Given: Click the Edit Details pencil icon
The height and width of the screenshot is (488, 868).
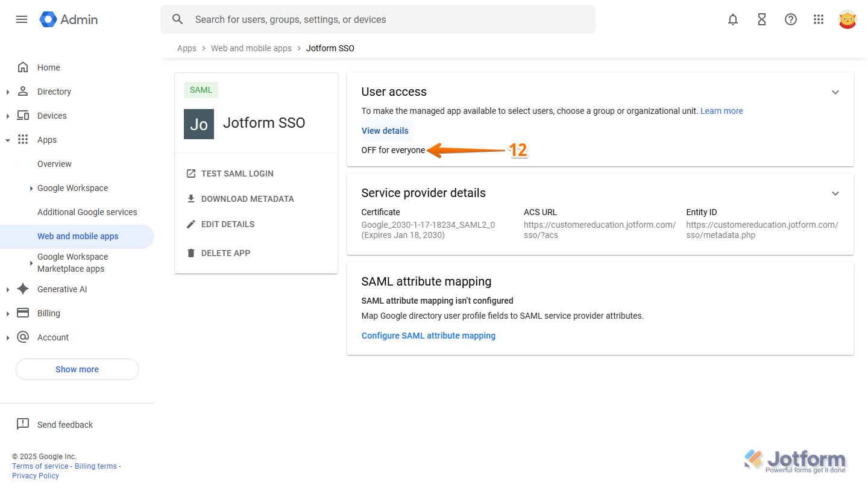Looking at the screenshot, I should pyautogui.click(x=191, y=224).
